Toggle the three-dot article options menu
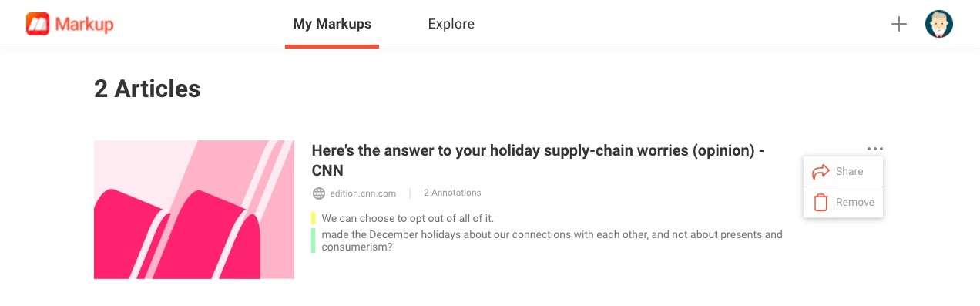Image resolution: width=980 pixels, height=306 pixels. point(874,149)
